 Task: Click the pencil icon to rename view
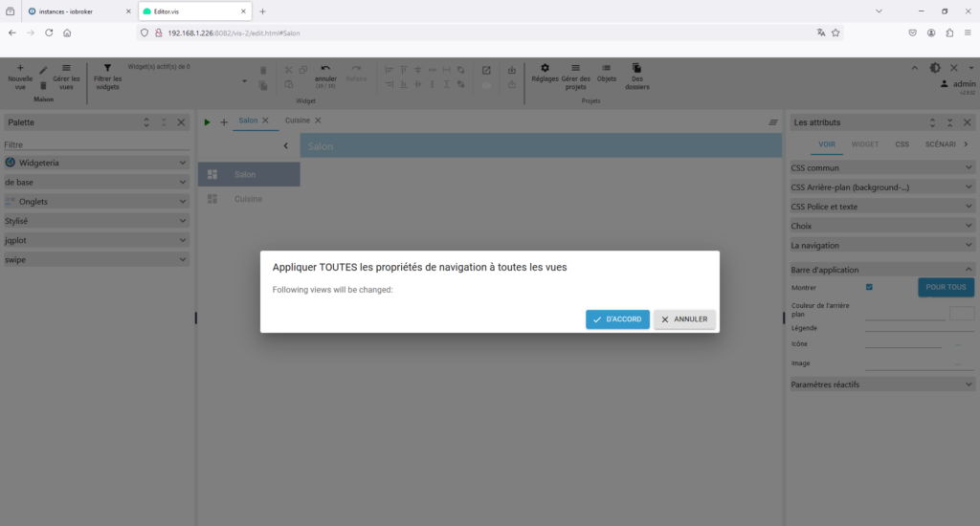pos(43,71)
